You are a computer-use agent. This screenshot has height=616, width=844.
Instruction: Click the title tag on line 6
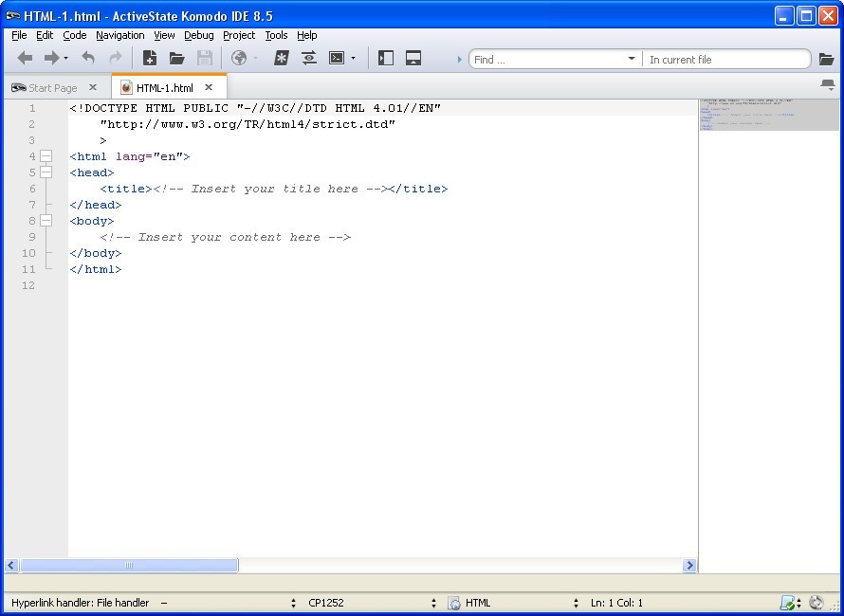click(126, 189)
